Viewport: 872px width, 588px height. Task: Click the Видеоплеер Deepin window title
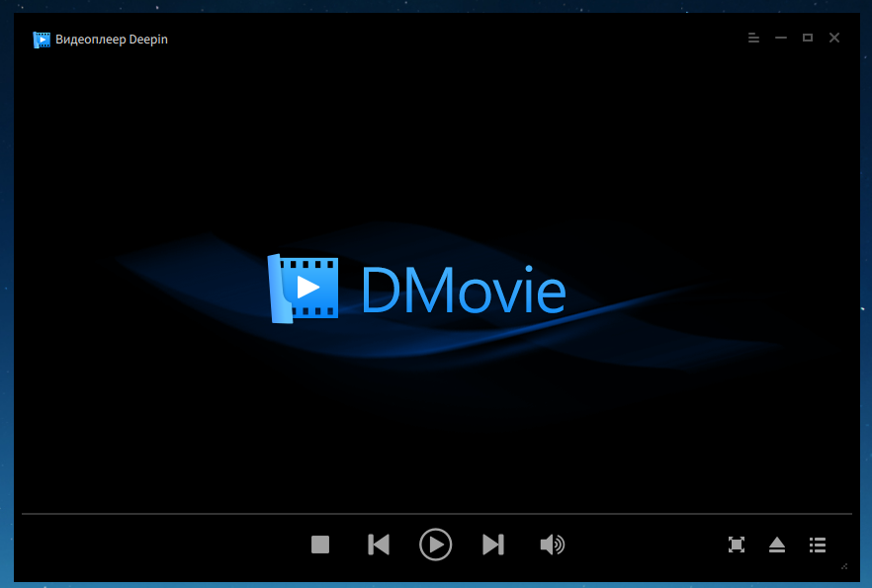111,40
